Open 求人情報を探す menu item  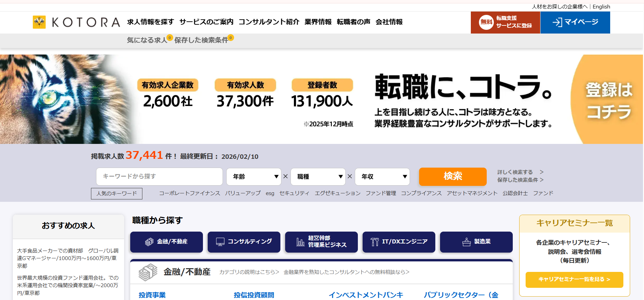click(x=151, y=22)
